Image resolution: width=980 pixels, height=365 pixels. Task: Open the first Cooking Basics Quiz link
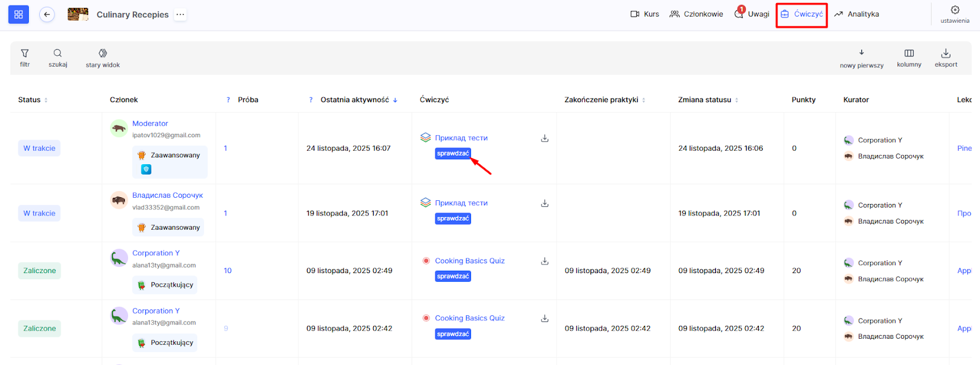469,261
